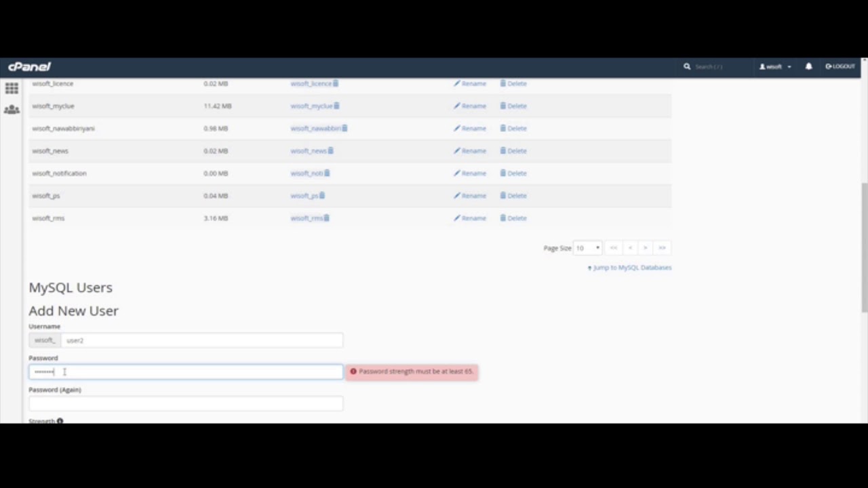Image resolution: width=868 pixels, height=488 pixels.
Task: Go to first page of results
Action: [614, 247]
